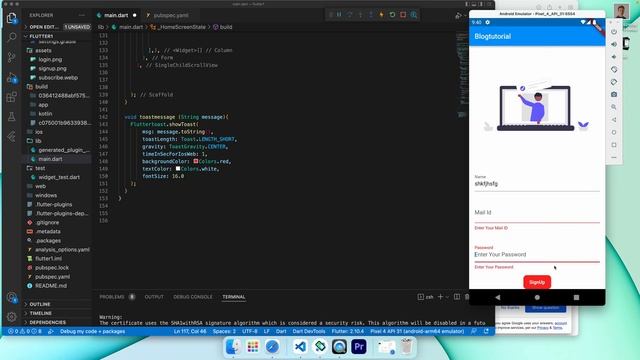Open the widget inspector icon in debug toolbar
Screen dimensions: 640x360
[x=414, y=15]
